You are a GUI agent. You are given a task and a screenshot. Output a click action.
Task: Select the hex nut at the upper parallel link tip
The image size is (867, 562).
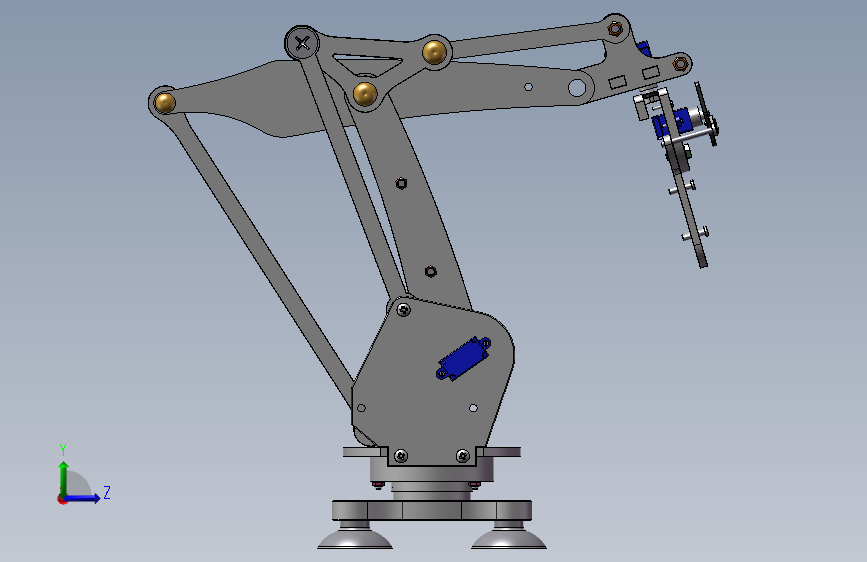[x=615, y=28]
